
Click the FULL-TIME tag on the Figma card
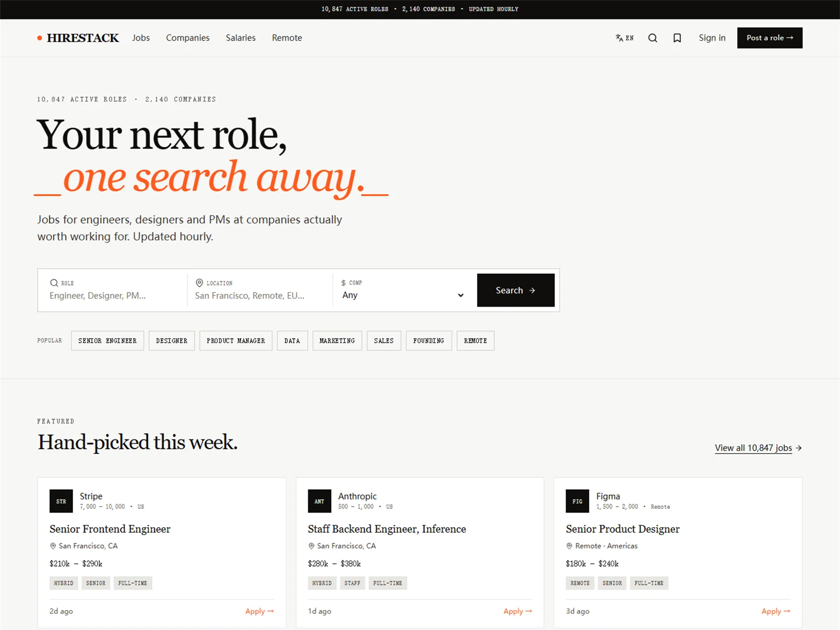tap(649, 583)
